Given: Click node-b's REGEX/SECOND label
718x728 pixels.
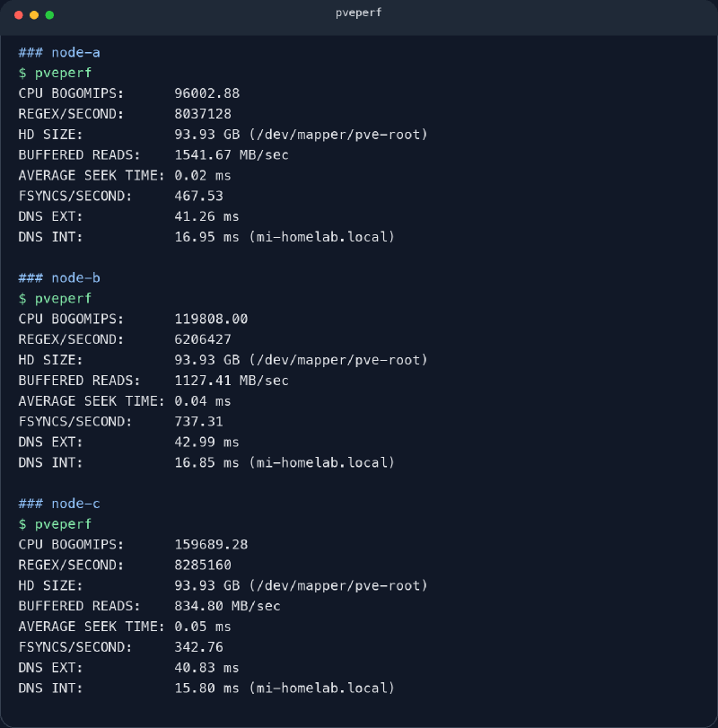Looking at the screenshot, I should [x=72, y=340].
